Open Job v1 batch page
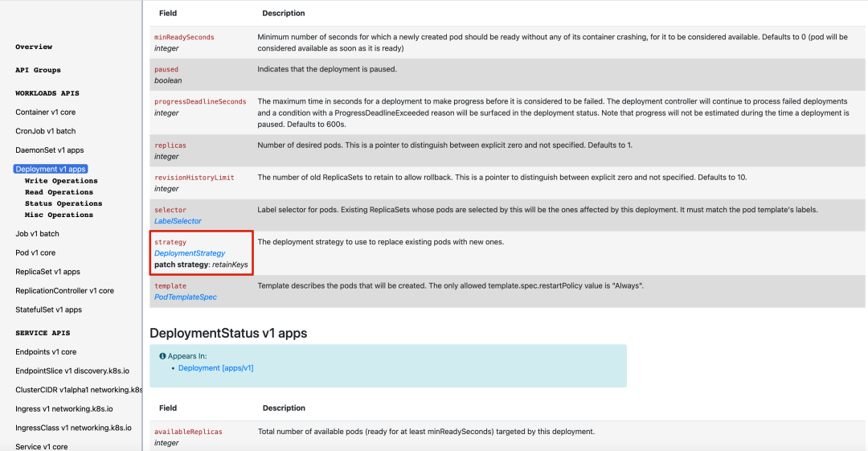Viewport: 868px width, 451px height. tap(37, 234)
